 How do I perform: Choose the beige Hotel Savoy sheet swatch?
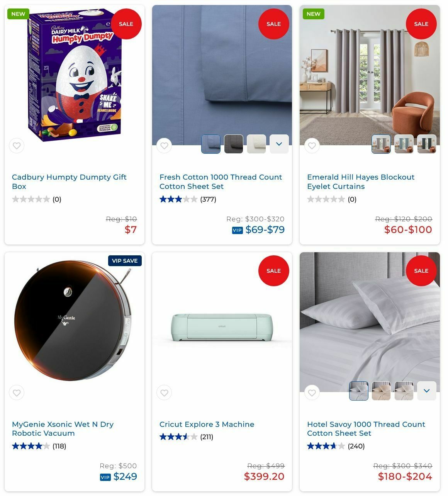(381, 391)
